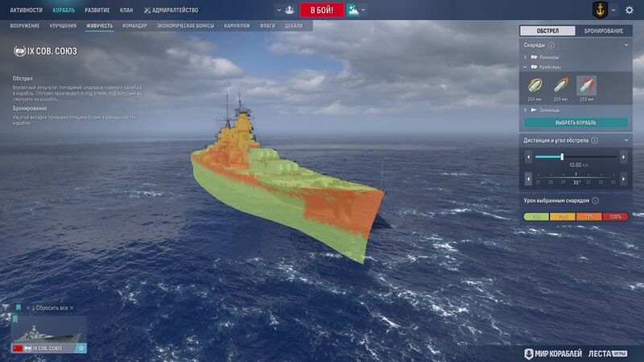Click the X right of Сбросить все
Viewport: 644px width, 362px height.
(72, 308)
